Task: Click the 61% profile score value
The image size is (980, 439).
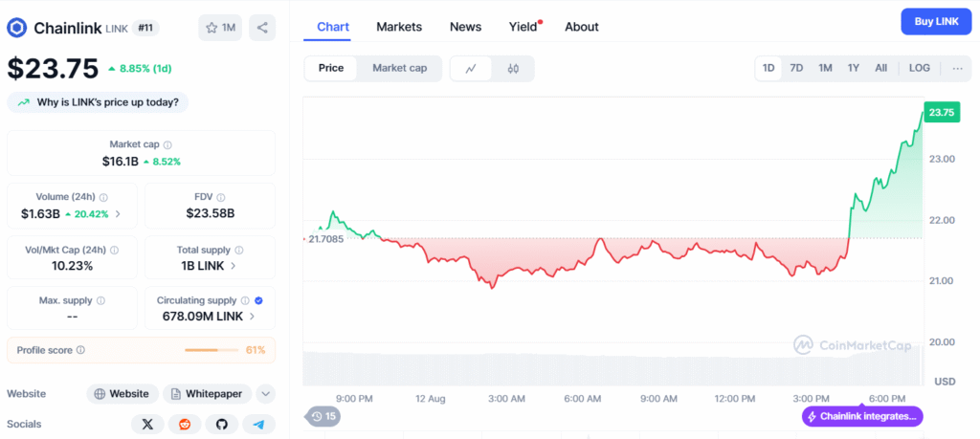Action: 256,350
